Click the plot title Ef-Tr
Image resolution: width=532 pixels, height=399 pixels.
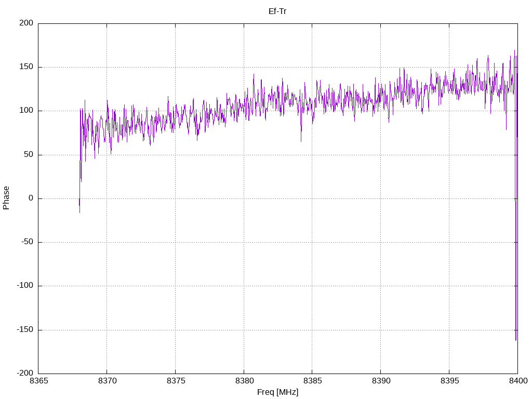point(277,11)
